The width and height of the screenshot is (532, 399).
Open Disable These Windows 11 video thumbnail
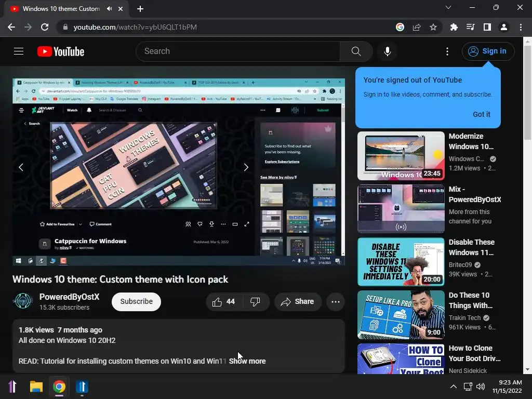[401, 262]
